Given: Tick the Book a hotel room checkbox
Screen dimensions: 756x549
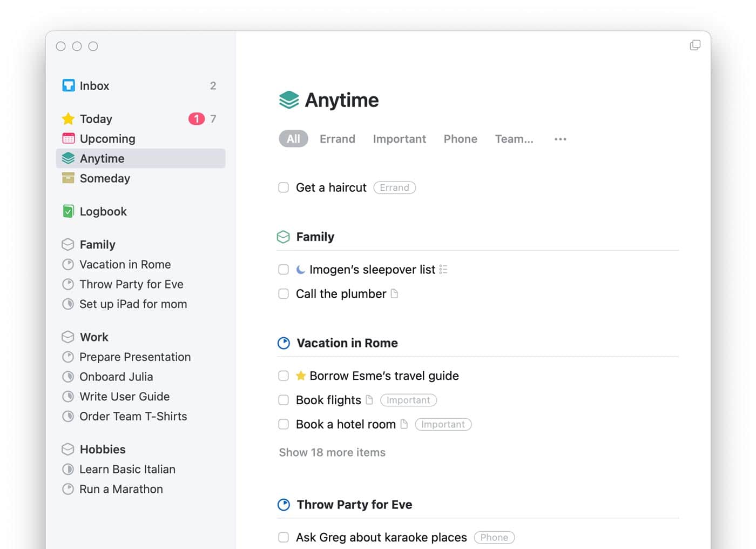Looking at the screenshot, I should (x=283, y=424).
